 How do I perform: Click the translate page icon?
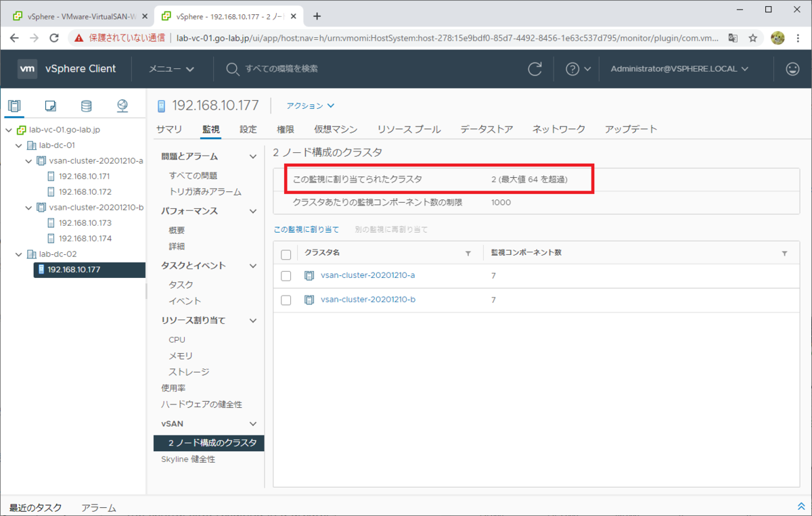(x=733, y=39)
